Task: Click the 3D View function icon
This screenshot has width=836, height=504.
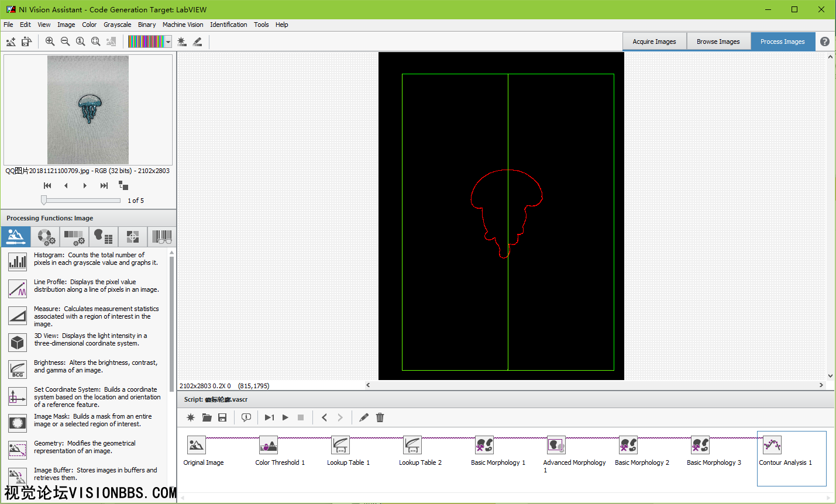Action: [18, 342]
